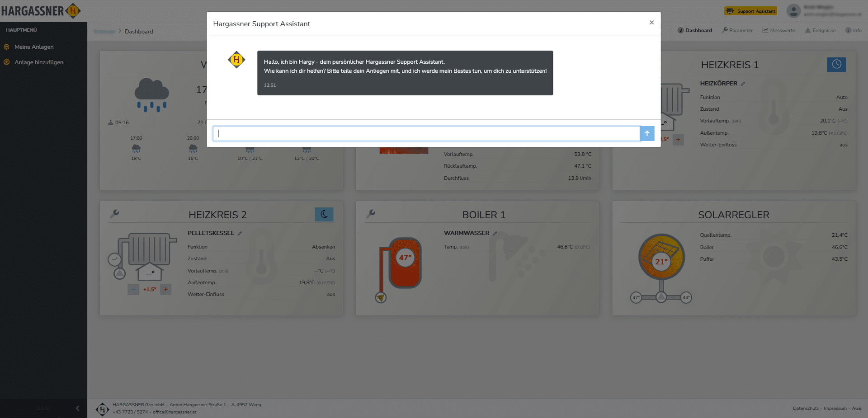
Task: Click the 17:00 forecast rain icon
Action: coord(136,149)
